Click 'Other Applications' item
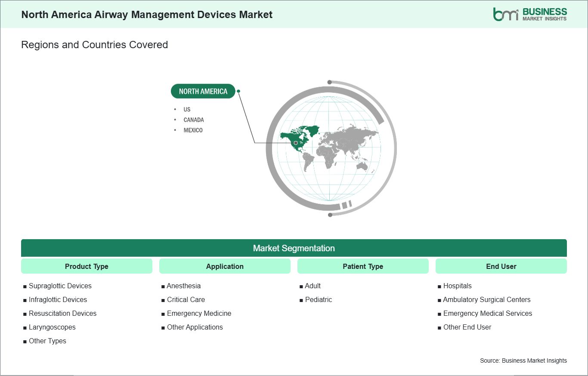 (192, 327)
